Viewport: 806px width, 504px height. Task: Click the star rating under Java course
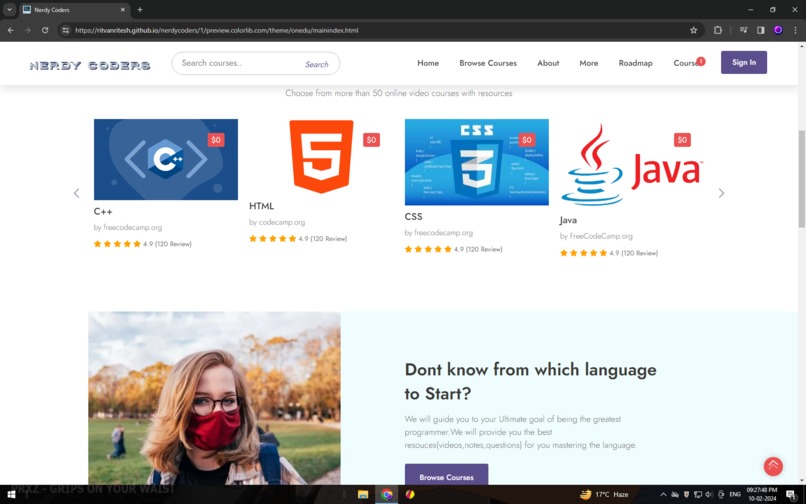pos(583,253)
